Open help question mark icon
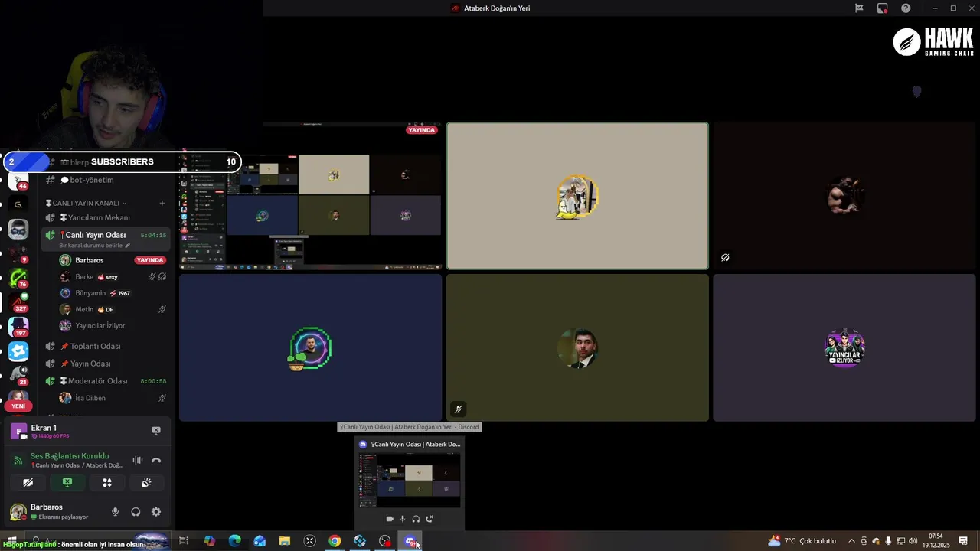The image size is (980, 551). pos(906,8)
